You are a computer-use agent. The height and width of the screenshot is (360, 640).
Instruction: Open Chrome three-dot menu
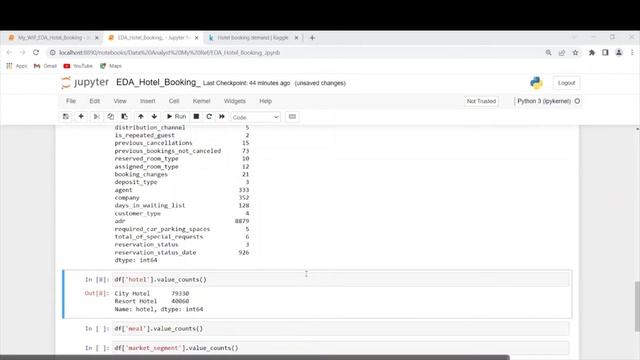632,53
